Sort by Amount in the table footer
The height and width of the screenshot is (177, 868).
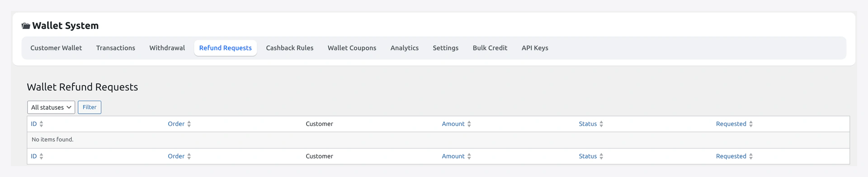pyautogui.click(x=457, y=156)
